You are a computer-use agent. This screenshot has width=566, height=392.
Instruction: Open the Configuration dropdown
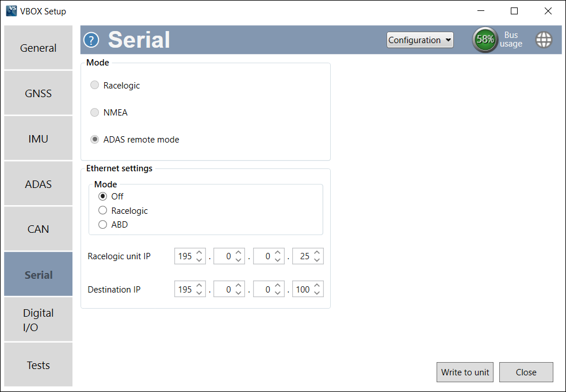[420, 40]
